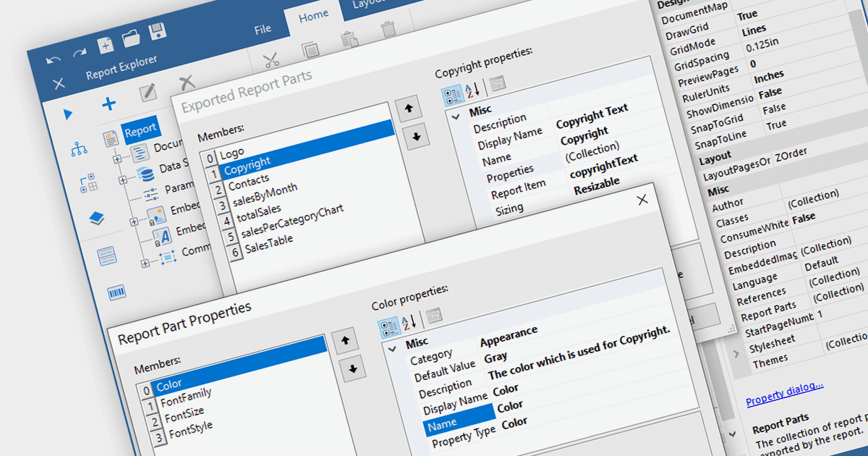Click the Document Map node icon

click(140, 154)
